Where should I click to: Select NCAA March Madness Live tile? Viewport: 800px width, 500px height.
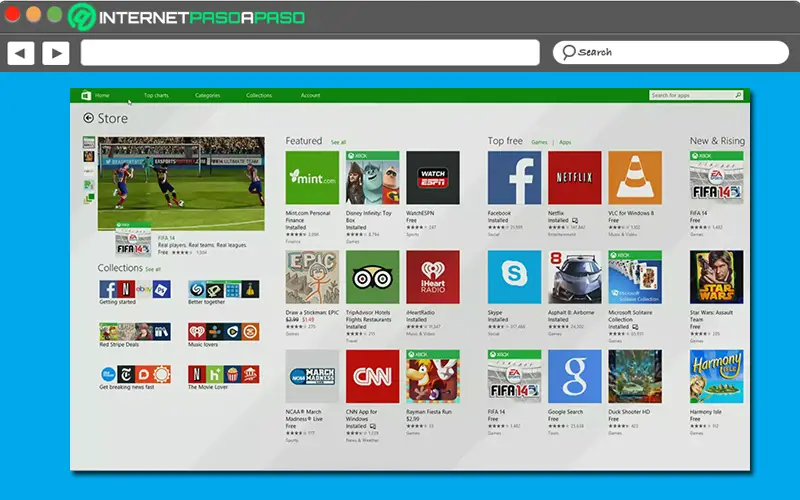click(312, 377)
